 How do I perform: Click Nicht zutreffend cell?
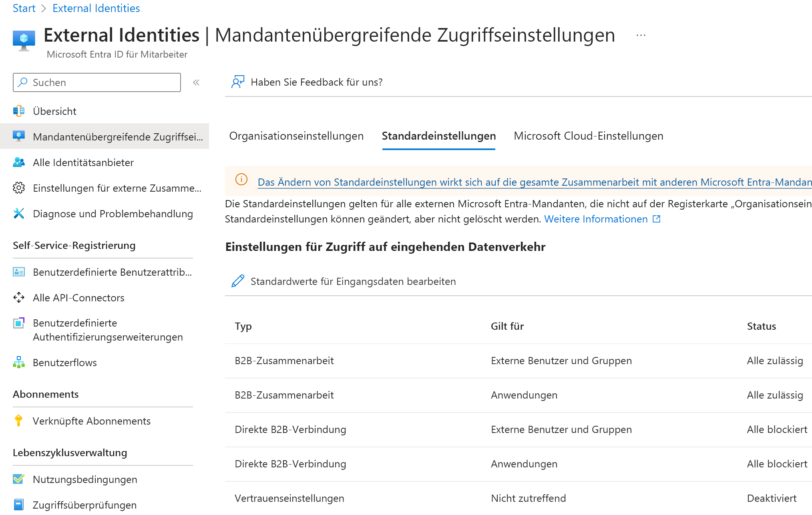[529, 498]
